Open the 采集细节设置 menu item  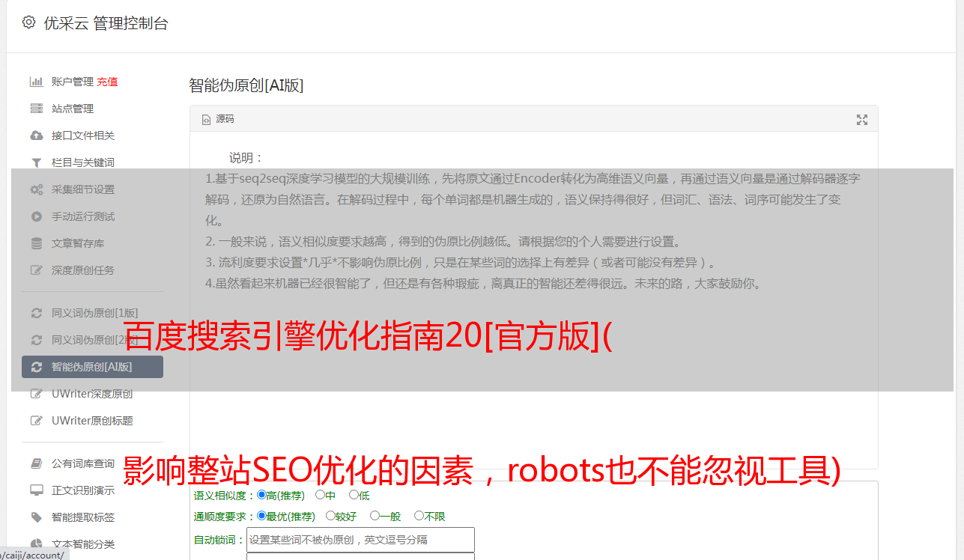(x=83, y=189)
